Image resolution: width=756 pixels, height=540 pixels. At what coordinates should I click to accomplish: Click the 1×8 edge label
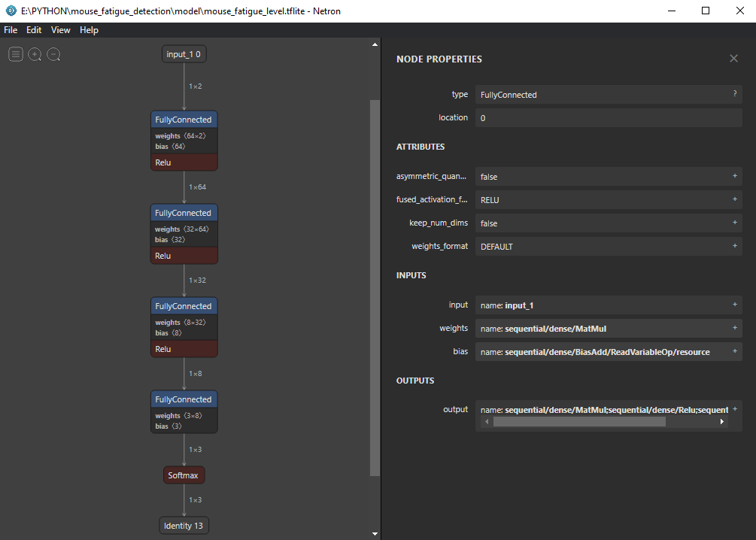[x=196, y=374]
